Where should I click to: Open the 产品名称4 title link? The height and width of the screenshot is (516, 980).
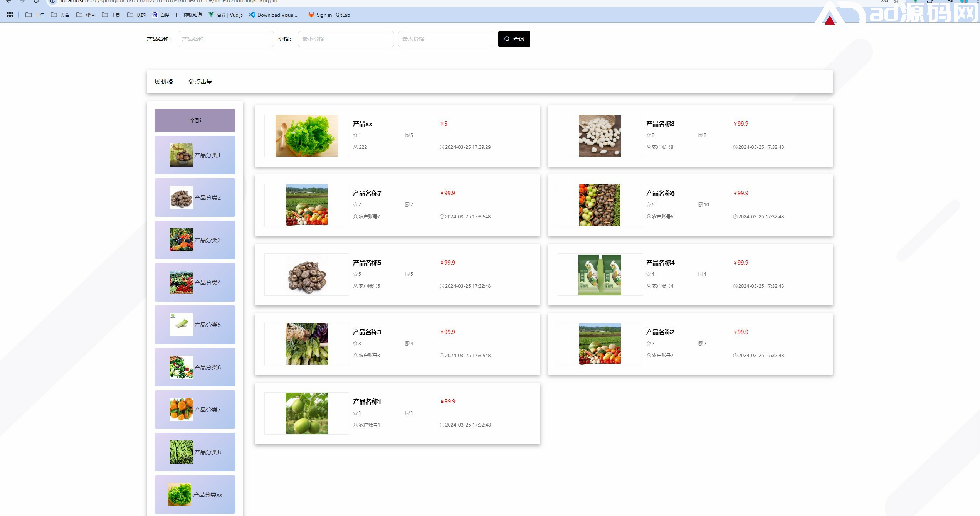(x=660, y=263)
